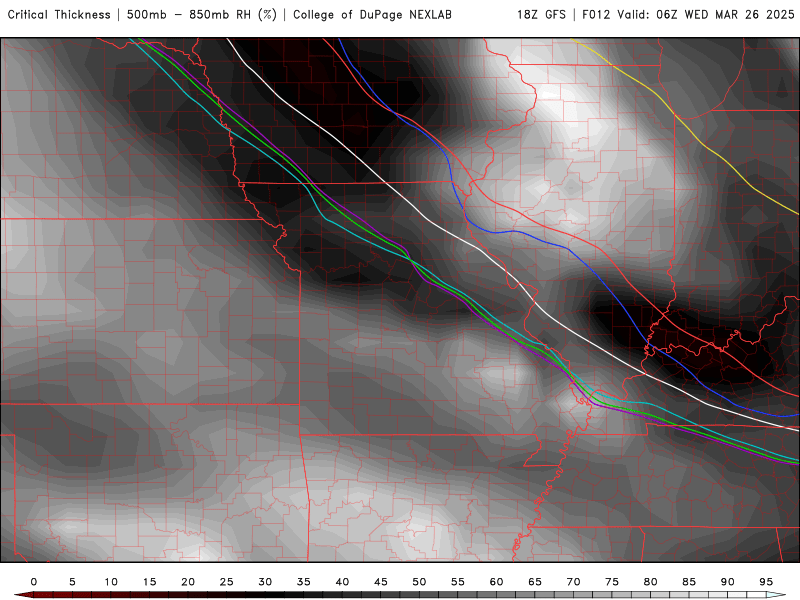Select the "500mb – 850mb RH (%)" label
The width and height of the screenshot is (800, 600).
(x=202, y=14)
